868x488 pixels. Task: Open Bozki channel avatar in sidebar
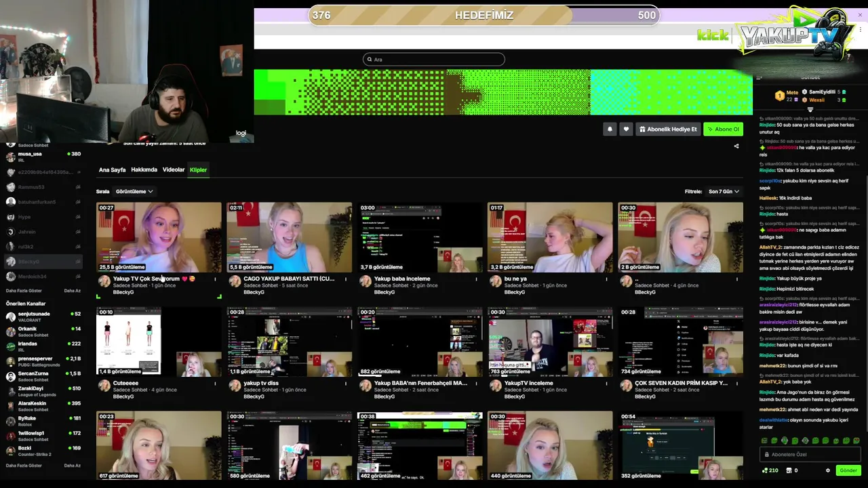11,451
